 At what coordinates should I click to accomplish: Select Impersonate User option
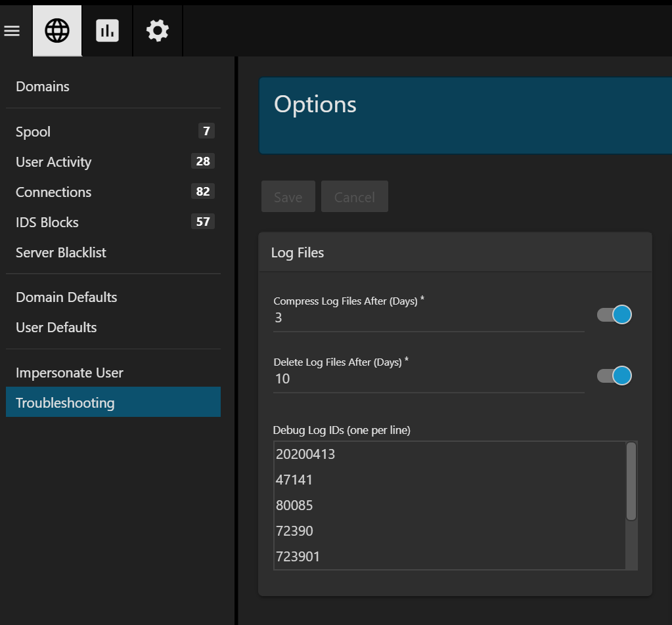(x=70, y=373)
